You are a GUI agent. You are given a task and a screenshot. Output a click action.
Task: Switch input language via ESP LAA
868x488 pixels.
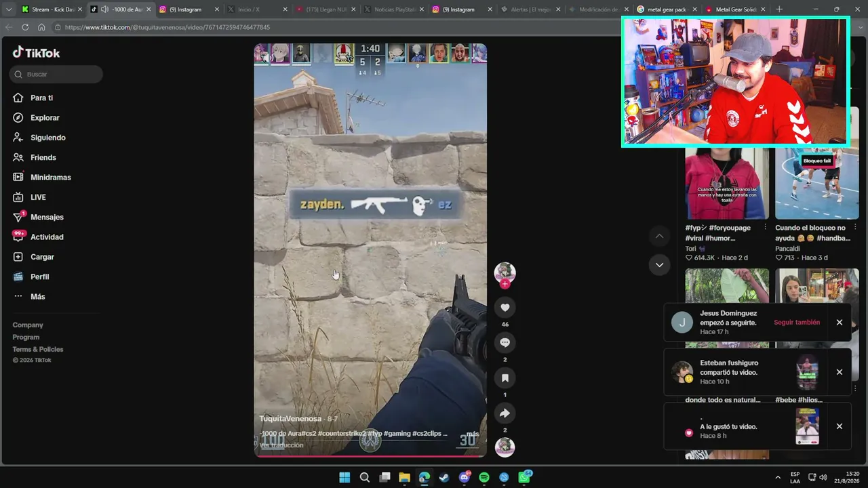(795, 477)
